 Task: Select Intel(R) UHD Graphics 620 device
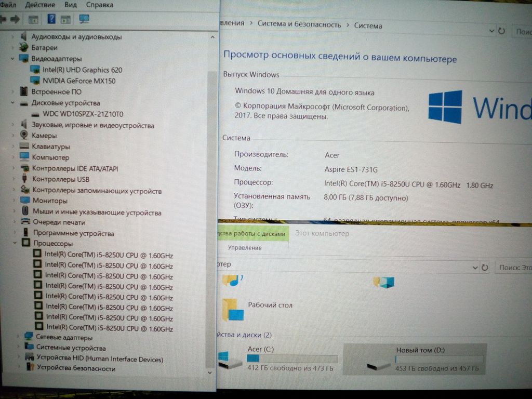82,70
